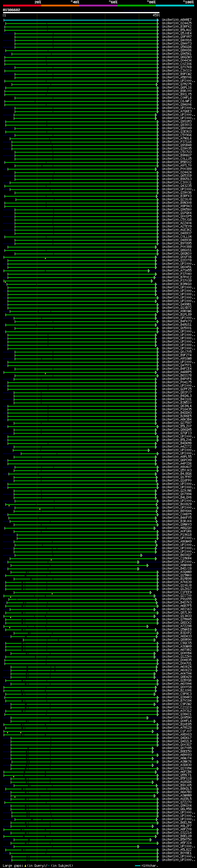Click hit label UniRef100_O04434
This screenshot has height=868, width=197.
click(177, 60)
